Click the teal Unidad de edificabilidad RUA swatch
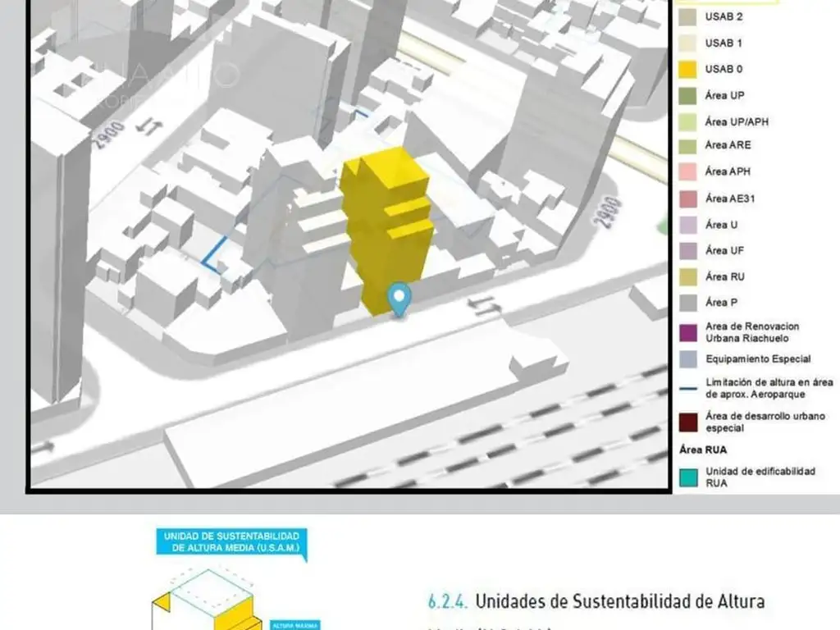 click(x=688, y=477)
